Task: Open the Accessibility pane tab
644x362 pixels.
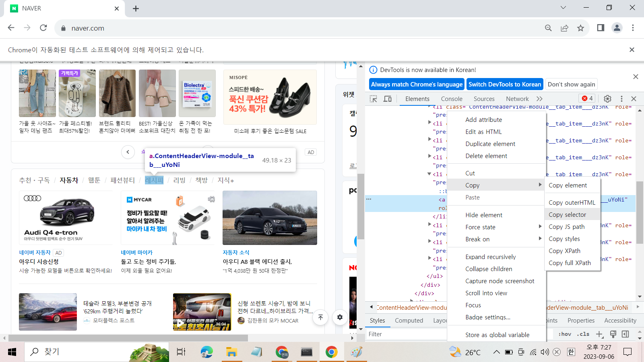Action: pyautogui.click(x=620, y=321)
